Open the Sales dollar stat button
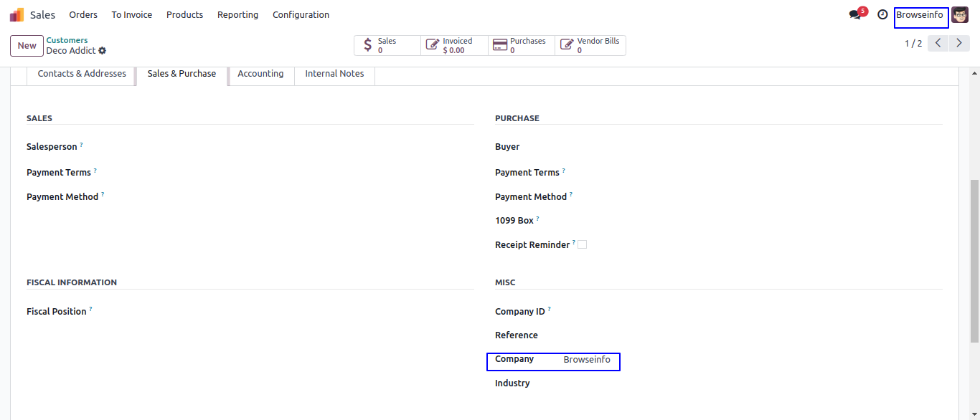The height and width of the screenshot is (420, 980). [x=387, y=46]
